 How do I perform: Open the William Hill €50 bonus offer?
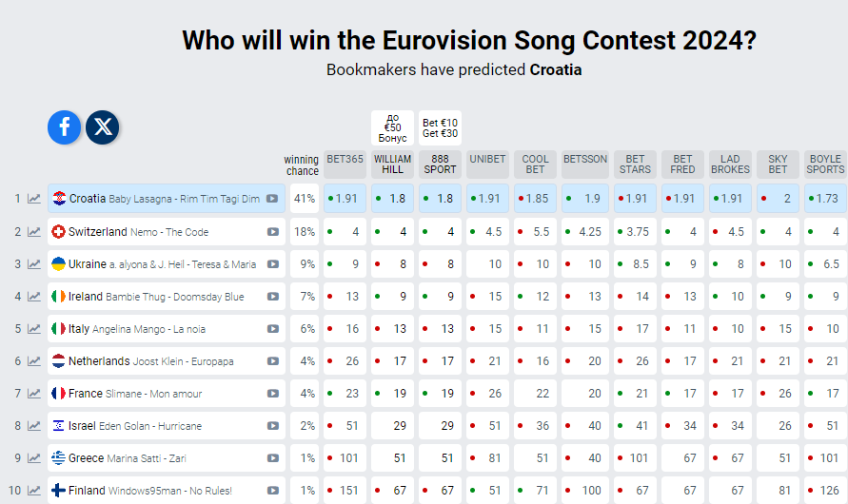coord(392,127)
